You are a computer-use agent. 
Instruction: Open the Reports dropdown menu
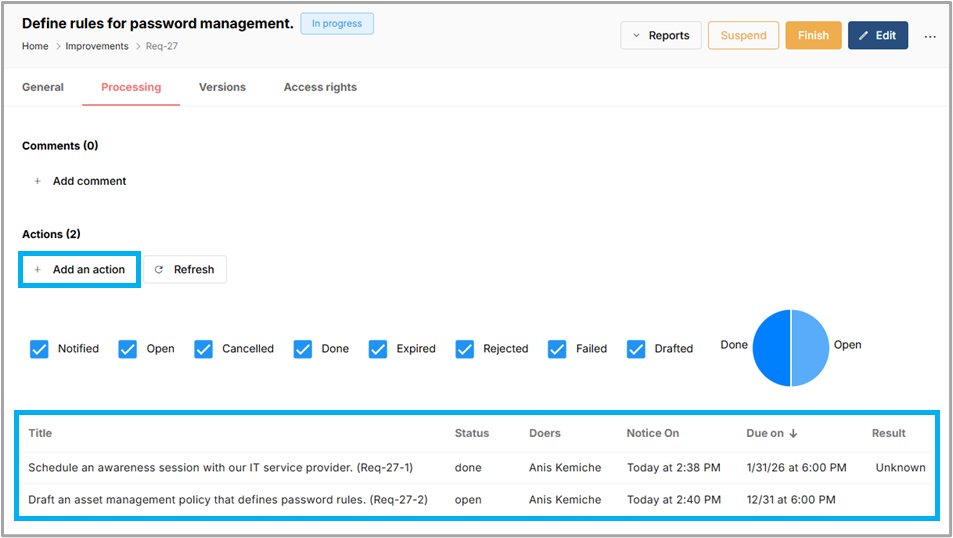tap(661, 36)
